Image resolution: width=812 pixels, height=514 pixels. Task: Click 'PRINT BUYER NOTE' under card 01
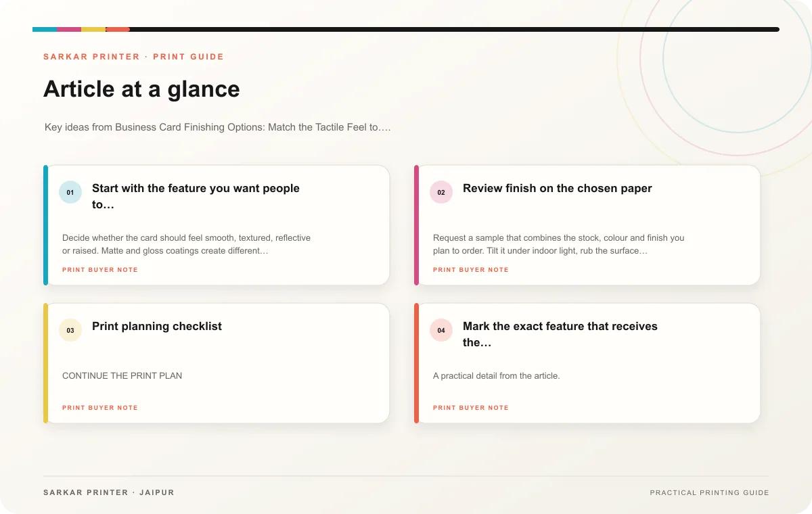coord(100,270)
